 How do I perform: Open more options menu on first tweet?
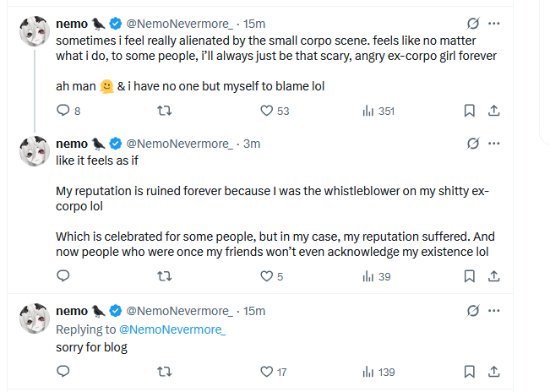pyautogui.click(x=495, y=24)
